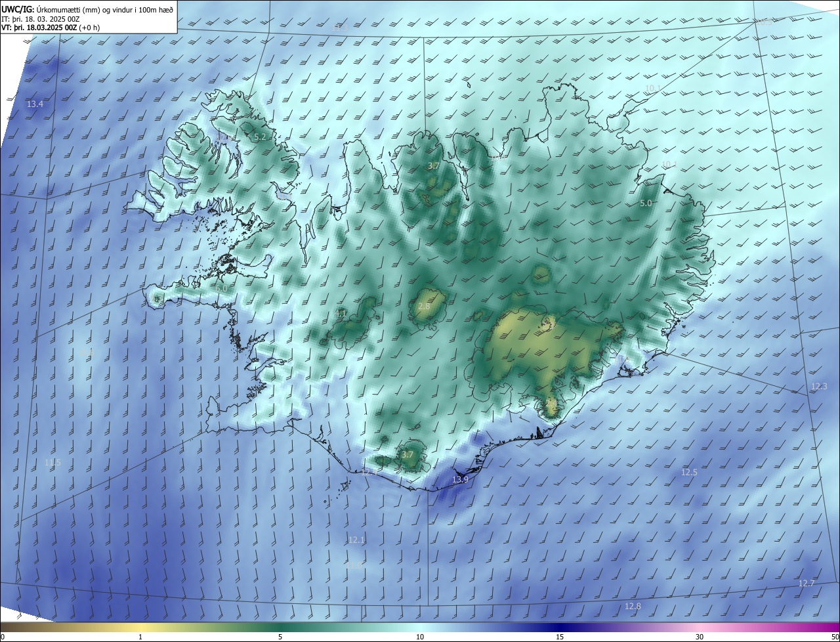Click the color scale tick label 50

835,637
